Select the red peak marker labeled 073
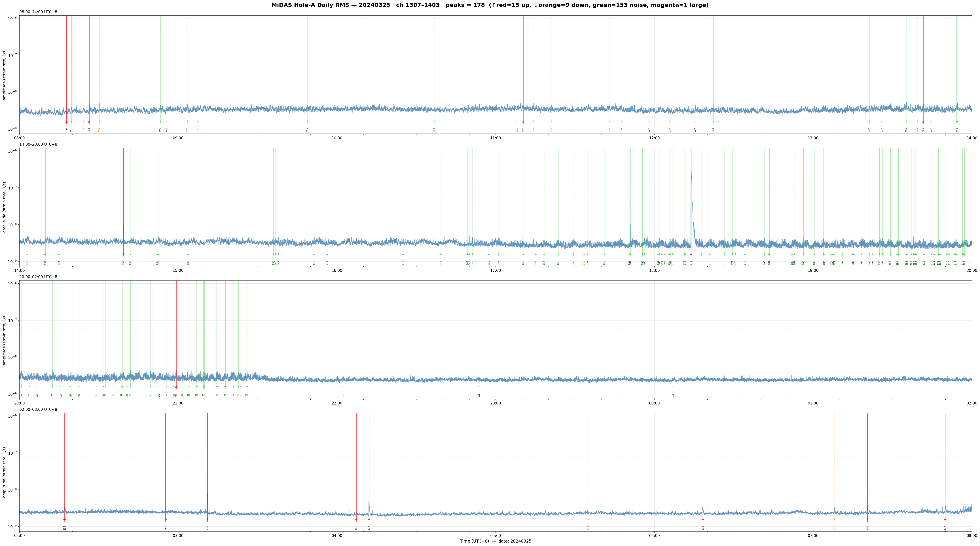Viewport: 980px width, 546px height. (691, 254)
